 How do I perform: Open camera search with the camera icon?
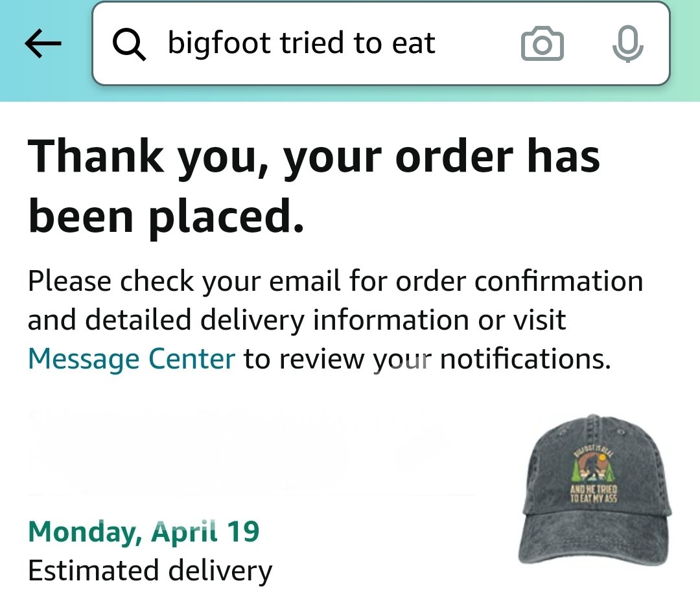click(x=542, y=43)
